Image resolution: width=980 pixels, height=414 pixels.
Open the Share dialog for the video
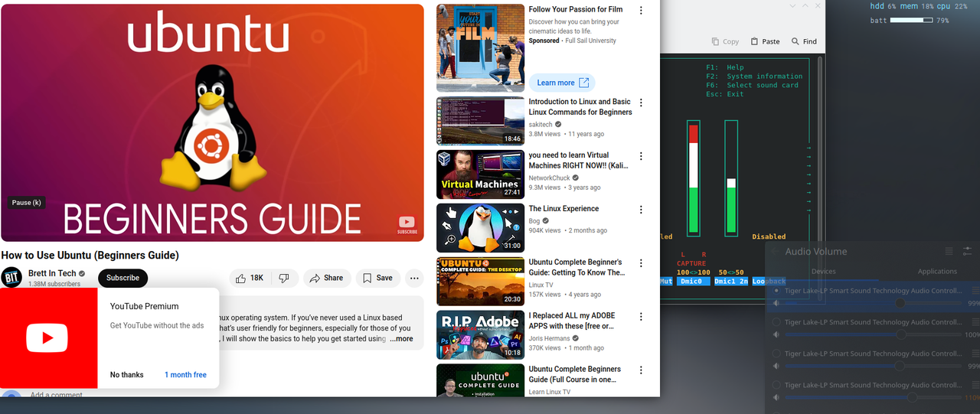[x=327, y=278]
